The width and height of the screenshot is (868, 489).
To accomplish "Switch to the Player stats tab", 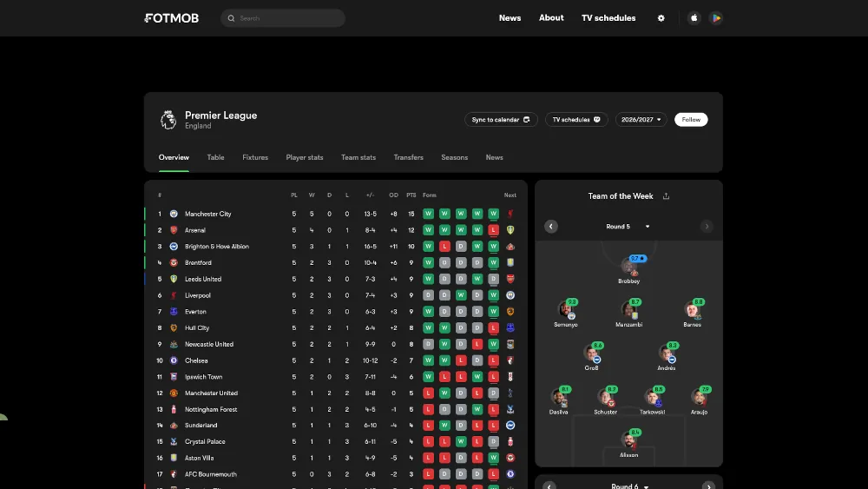I will click(305, 157).
